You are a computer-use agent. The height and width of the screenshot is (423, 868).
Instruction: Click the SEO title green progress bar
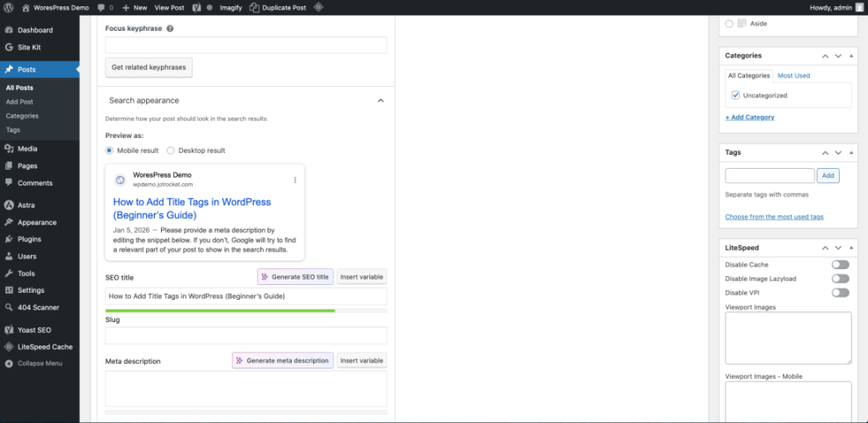pyautogui.click(x=220, y=310)
